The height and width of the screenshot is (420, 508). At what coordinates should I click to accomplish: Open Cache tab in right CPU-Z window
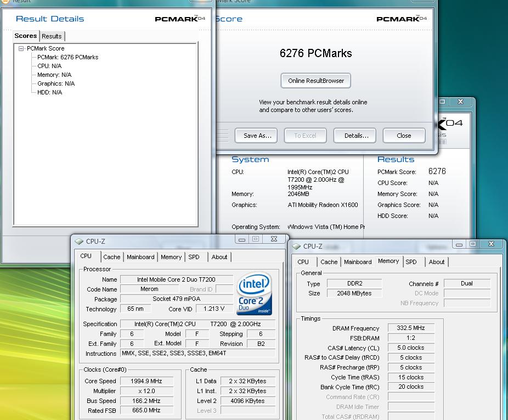click(x=329, y=262)
